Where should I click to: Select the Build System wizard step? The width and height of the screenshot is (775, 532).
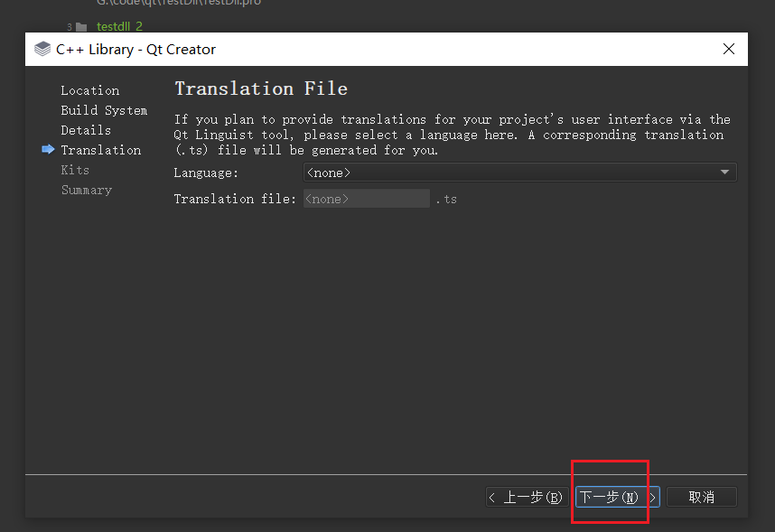tap(104, 110)
